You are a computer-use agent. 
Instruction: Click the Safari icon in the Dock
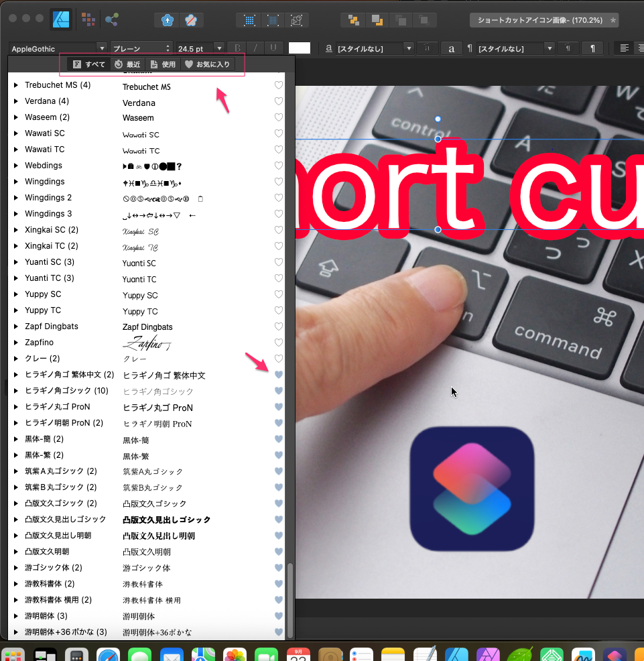click(107, 654)
